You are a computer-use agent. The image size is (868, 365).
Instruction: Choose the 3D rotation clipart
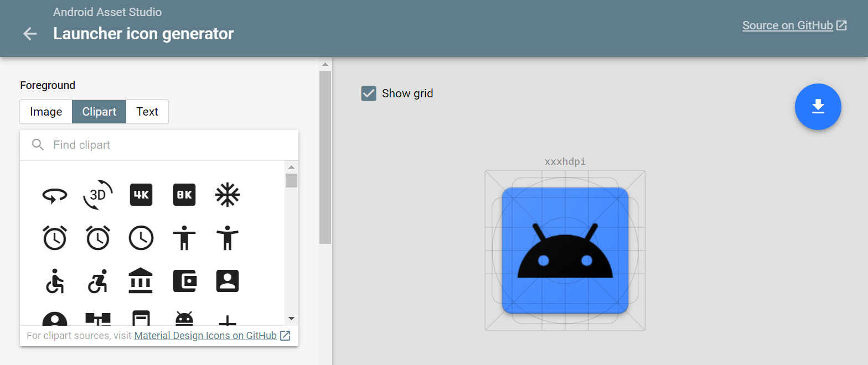click(x=98, y=195)
